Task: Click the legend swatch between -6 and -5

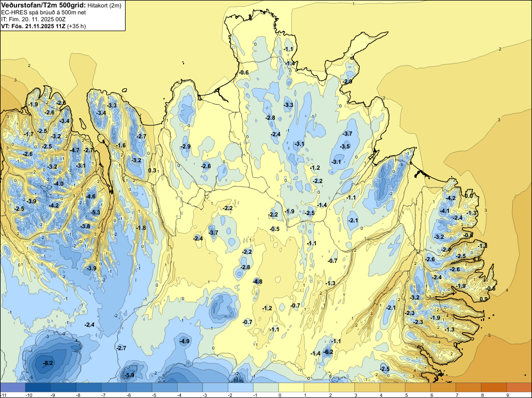Action: (139, 387)
